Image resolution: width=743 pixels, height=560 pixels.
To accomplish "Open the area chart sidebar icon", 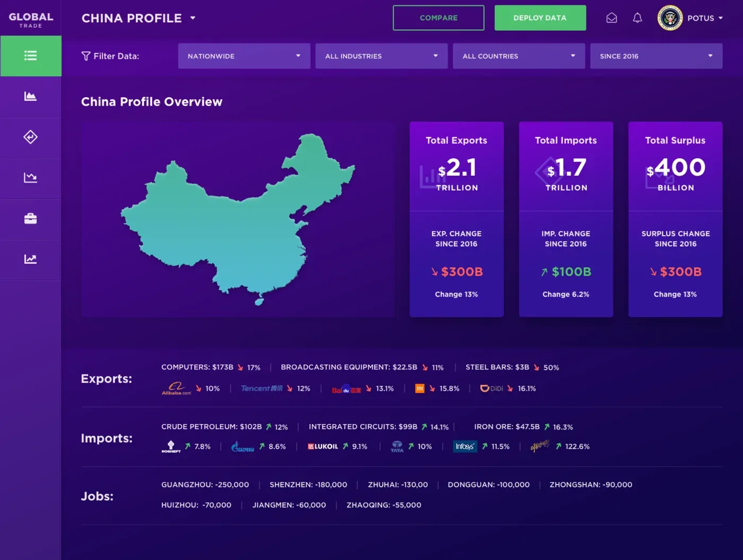I will pyautogui.click(x=31, y=97).
